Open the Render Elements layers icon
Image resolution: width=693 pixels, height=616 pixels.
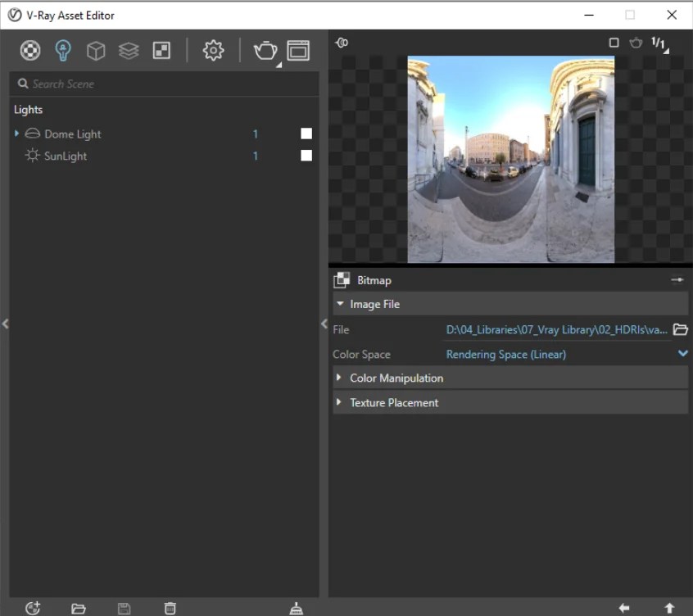[x=129, y=51]
